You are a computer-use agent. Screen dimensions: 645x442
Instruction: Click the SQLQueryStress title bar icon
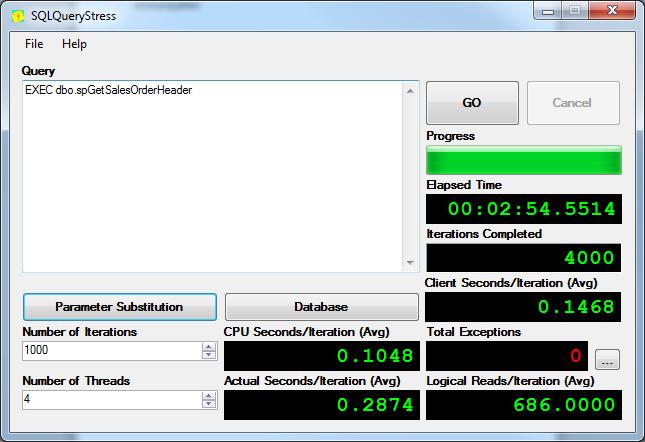pyautogui.click(x=18, y=16)
